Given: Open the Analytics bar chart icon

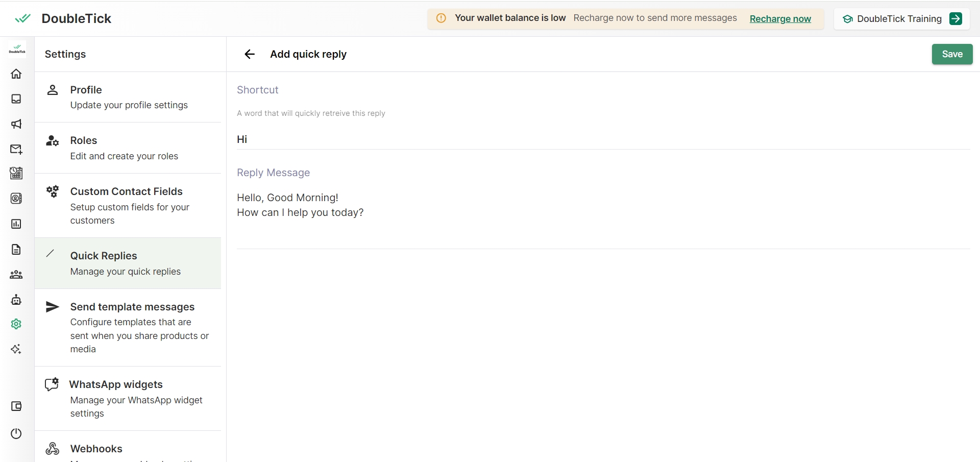Looking at the screenshot, I should tap(16, 224).
